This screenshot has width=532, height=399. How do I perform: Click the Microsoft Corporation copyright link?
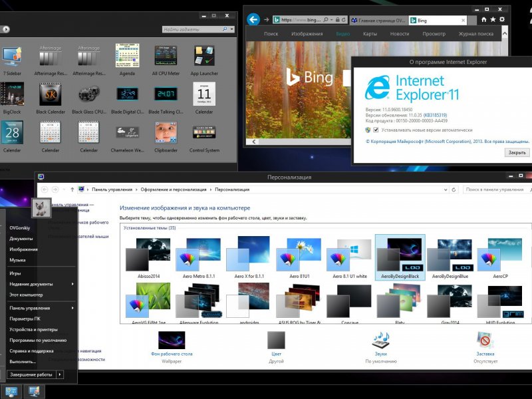pos(447,141)
